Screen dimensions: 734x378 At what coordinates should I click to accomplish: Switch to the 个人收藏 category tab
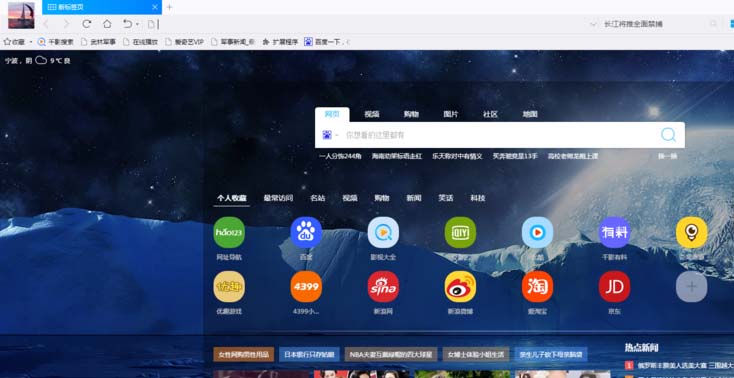[232, 198]
